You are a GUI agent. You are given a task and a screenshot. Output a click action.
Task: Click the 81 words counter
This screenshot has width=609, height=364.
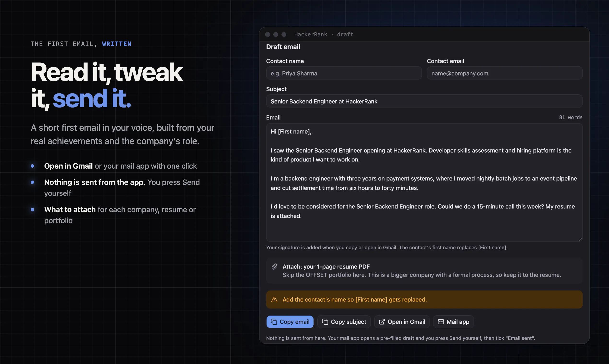pos(571,118)
